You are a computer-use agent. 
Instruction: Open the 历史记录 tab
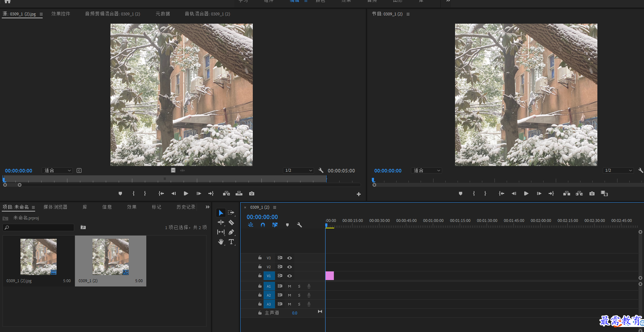pos(186,207)
